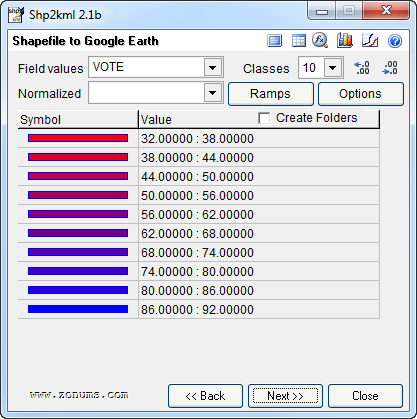Screen dimensions: 417x419
Task: Visit the www.zonums.com link
Action: [x=79, y=395]
